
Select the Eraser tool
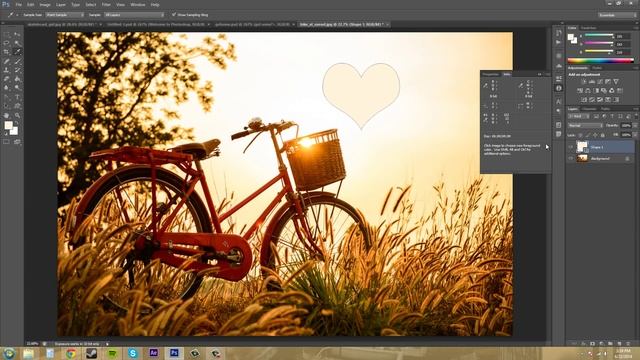[7, 79]
